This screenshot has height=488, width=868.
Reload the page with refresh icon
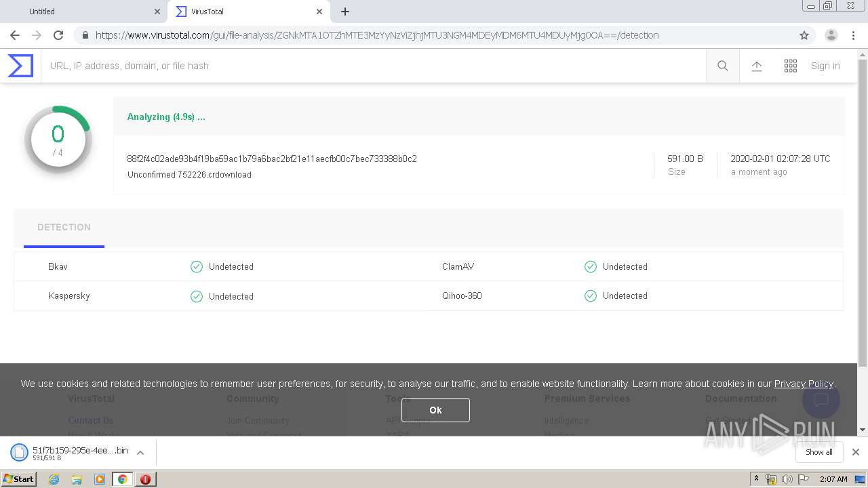(x=58, y=35)
